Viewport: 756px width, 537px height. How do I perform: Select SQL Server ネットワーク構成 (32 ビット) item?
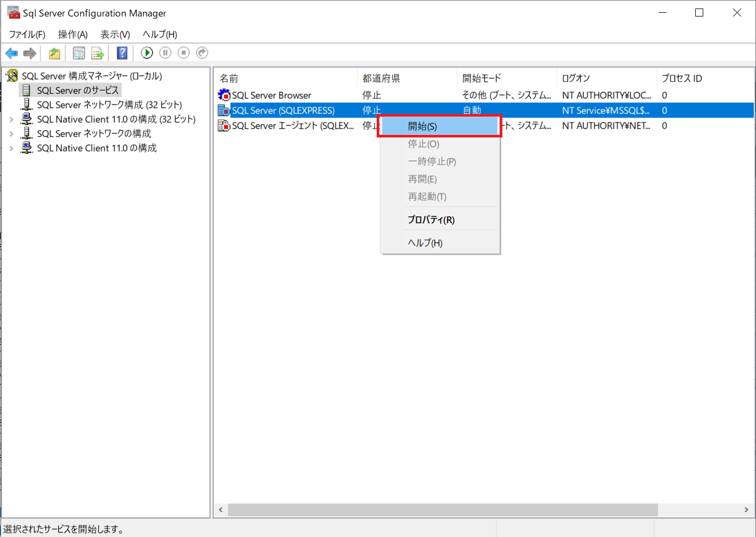pyautogui.click(x=109, y=104)
